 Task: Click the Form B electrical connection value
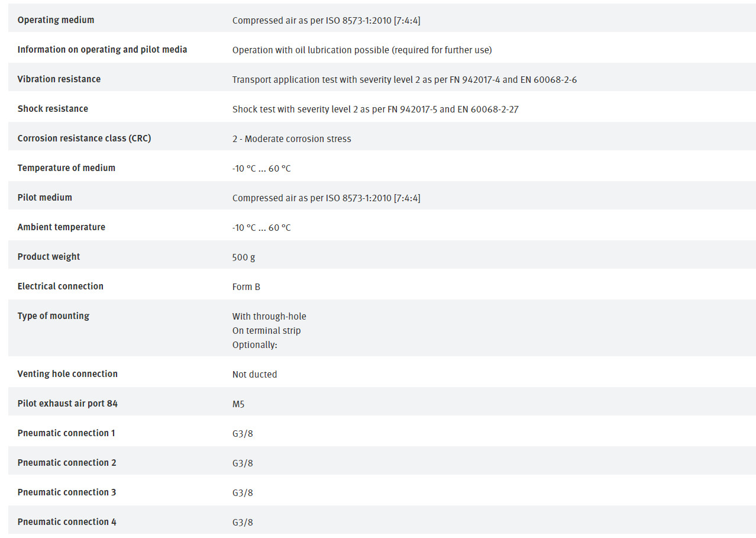[x=246, y=287]
